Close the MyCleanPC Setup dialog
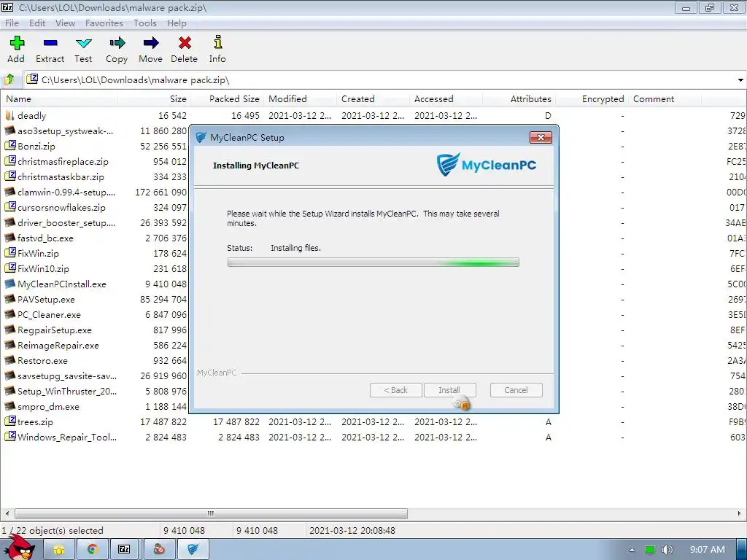This screenshot has height=560, width=747. coord(541,137)
